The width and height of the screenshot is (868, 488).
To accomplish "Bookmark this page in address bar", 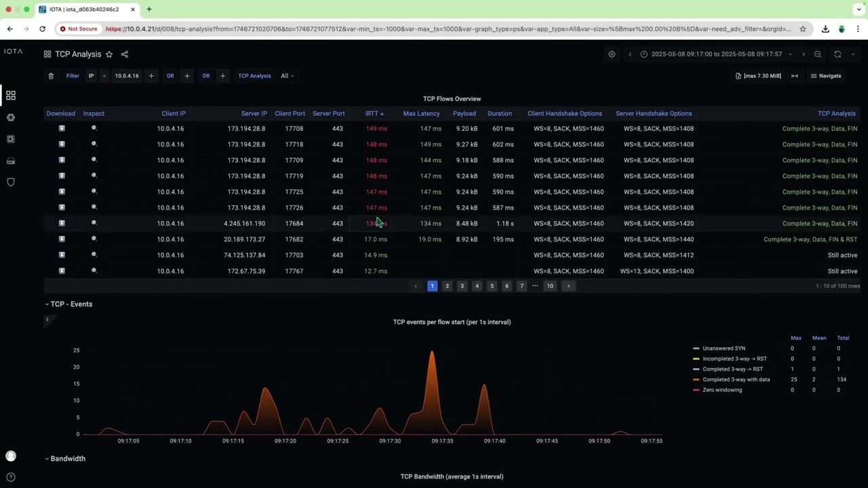I will pos(803,29).
